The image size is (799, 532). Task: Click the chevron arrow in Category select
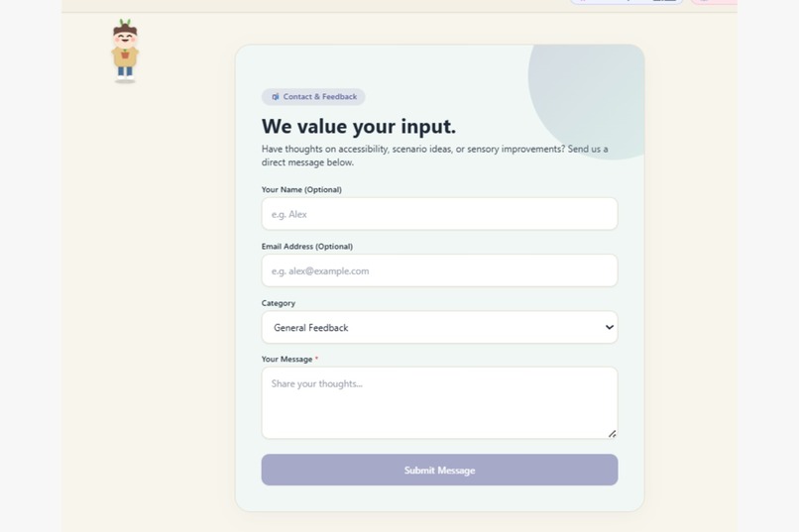(x=610, y=327)
